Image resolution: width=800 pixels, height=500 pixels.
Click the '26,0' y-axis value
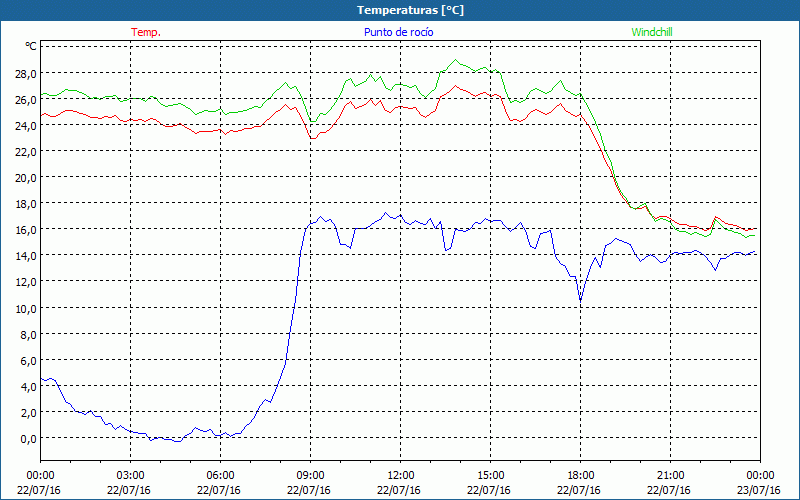tap(25, 99)
